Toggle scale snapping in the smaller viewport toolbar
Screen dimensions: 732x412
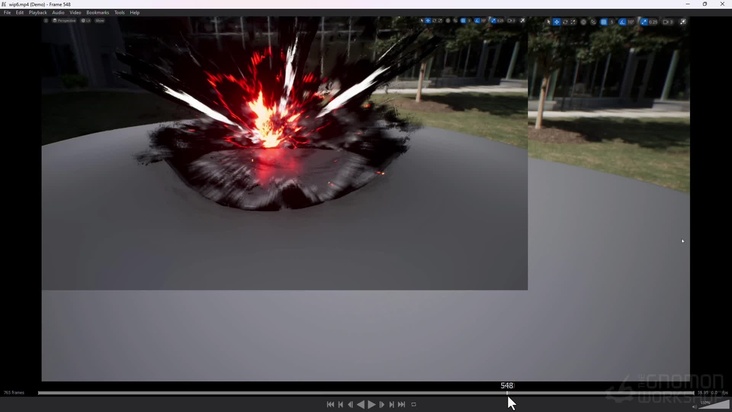(x=493, y=21)
